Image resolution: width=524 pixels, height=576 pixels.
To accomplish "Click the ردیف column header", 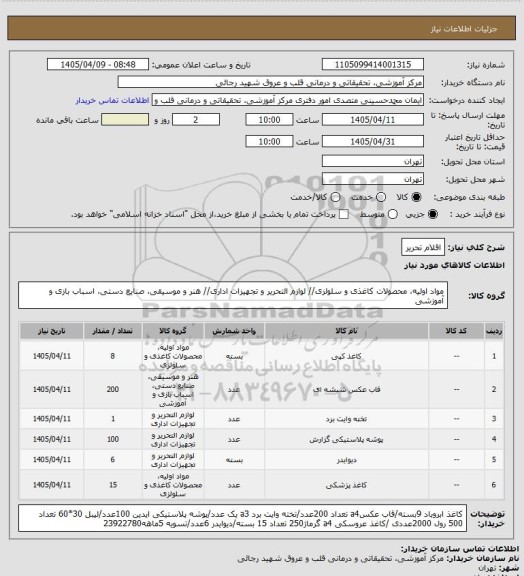I will pyautogui.click(x=494, y=331).
